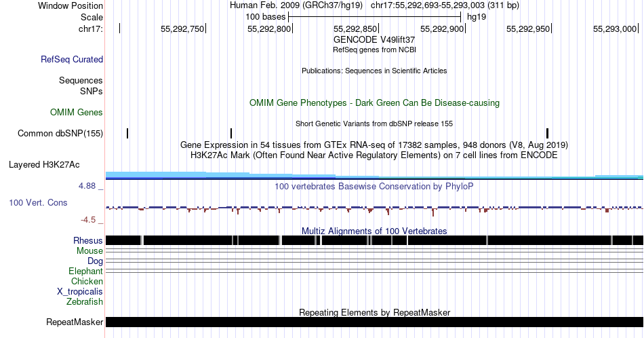The height and width of the screenshot is (338, 644).
Task: Select the Chicken alignment row label
Action: [87, 281]
